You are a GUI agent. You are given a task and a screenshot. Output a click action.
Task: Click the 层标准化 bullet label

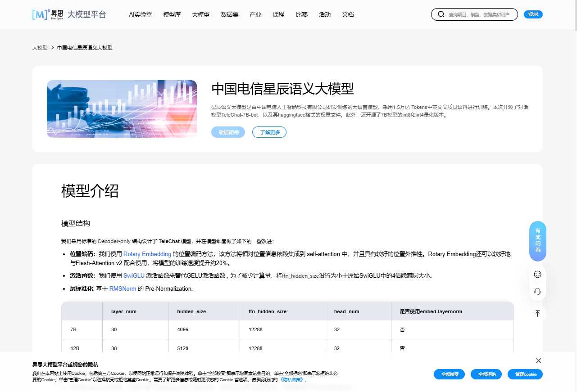click(x=81, y=289)
